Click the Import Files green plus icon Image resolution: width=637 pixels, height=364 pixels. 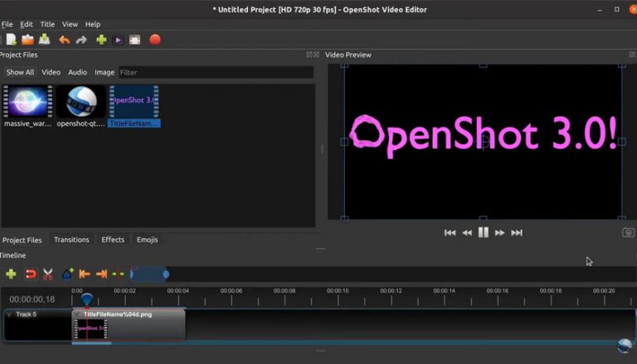tap(101, 39)
